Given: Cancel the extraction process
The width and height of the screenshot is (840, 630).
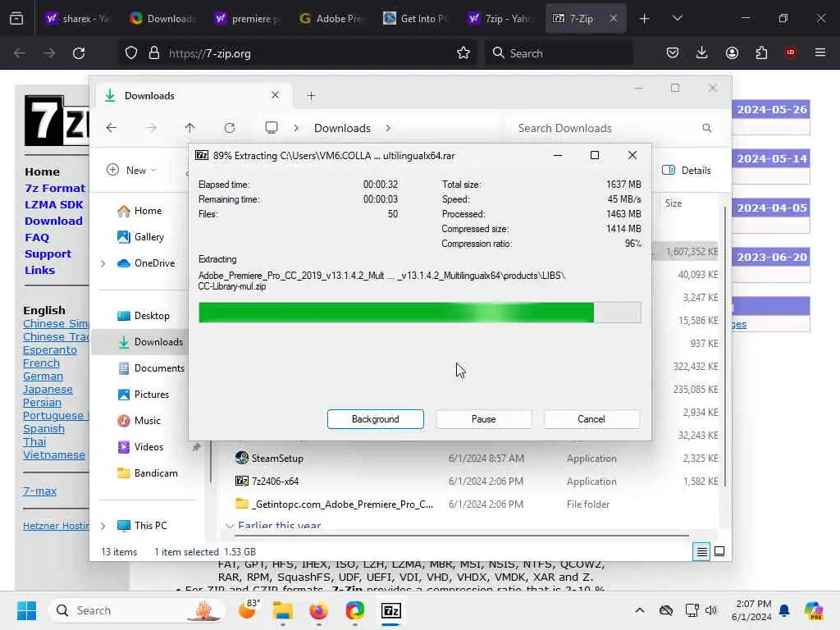Looking at the screenshot, I should click(591, 419).
